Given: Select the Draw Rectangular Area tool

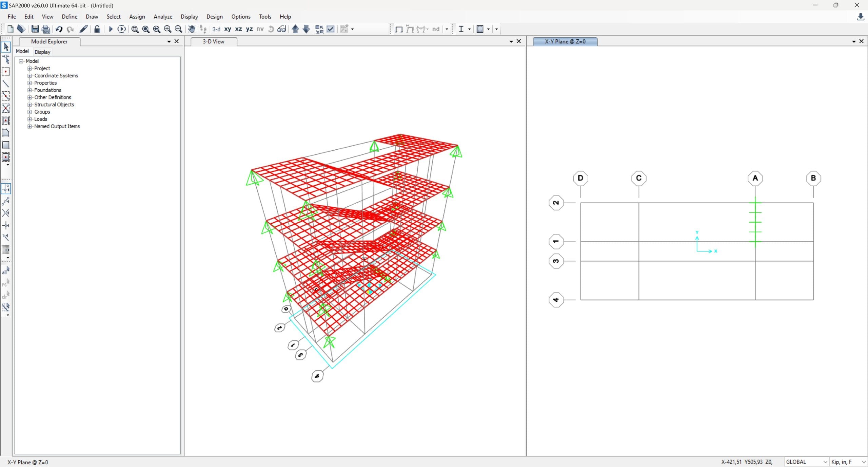Looking at the screenshot, I should coord(6,145).
